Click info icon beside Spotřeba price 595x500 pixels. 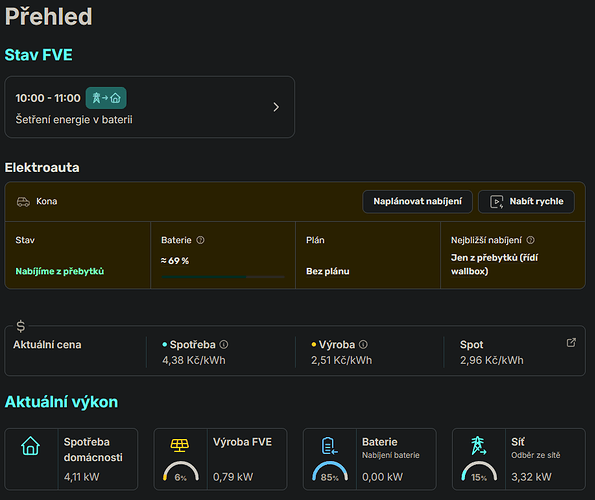click(x=224, y=344)
